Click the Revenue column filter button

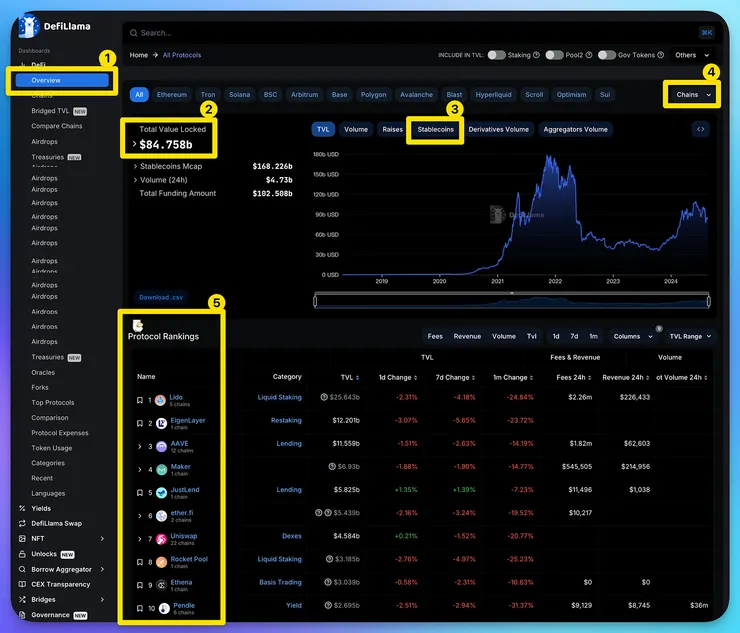[467, 337]
